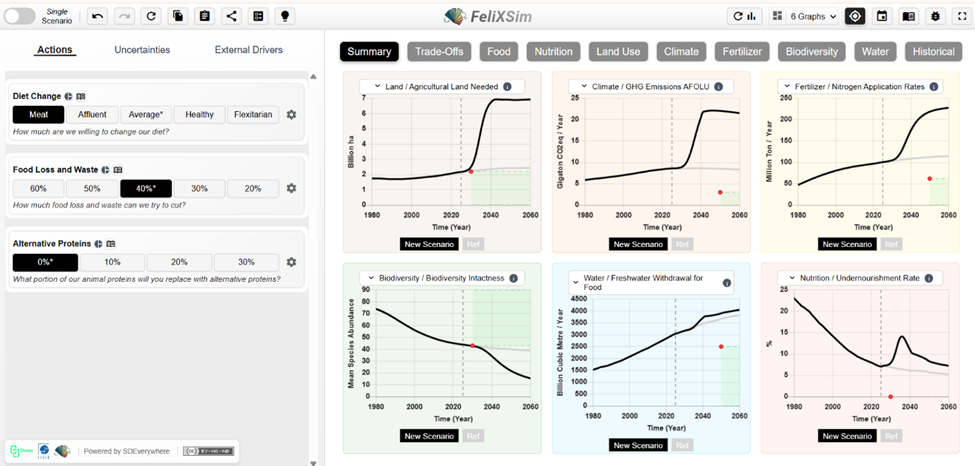Click the share scenario icon
The image size is (975, 466).
click(x=232, y=16)
